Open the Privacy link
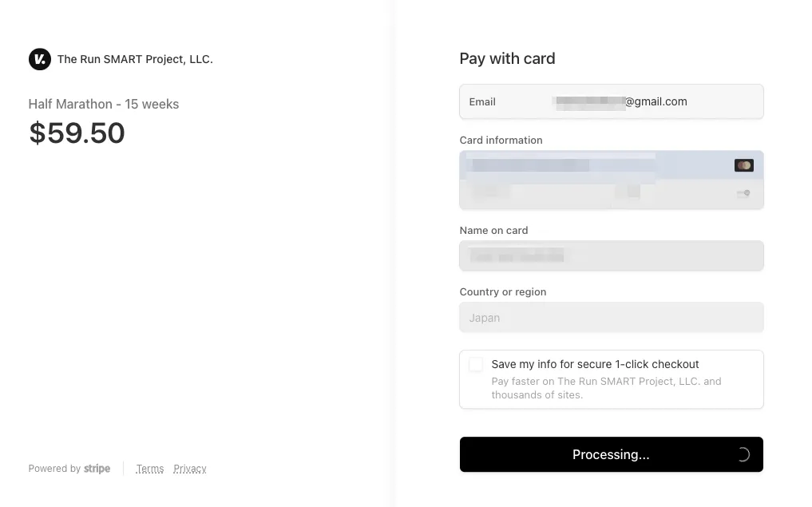This screenshot has width=812, height=507. [190, 469]
